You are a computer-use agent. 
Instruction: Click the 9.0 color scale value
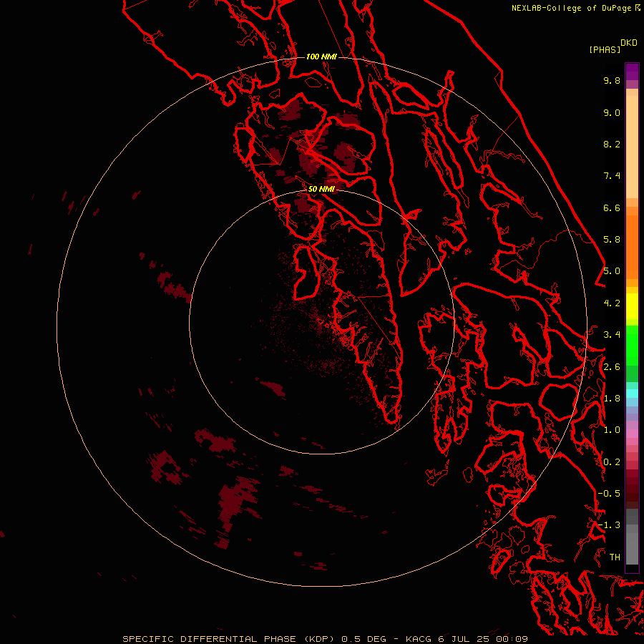(x=612, y=112)
